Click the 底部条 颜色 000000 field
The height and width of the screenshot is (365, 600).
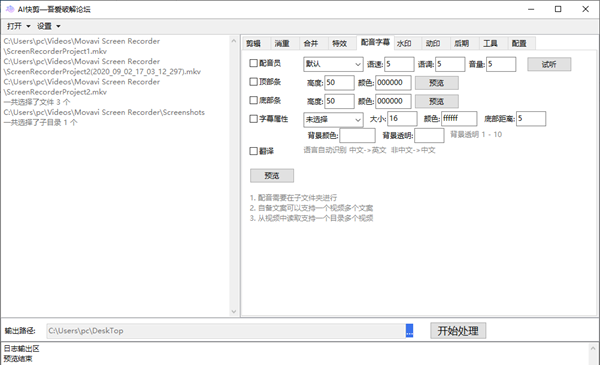tap(393, 101)
